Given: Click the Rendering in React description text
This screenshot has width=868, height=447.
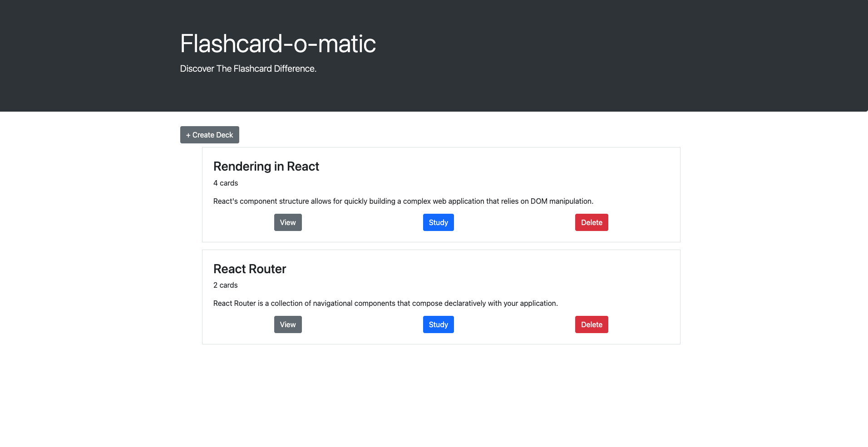Looking at the screenshot, I should pos(403,201).
